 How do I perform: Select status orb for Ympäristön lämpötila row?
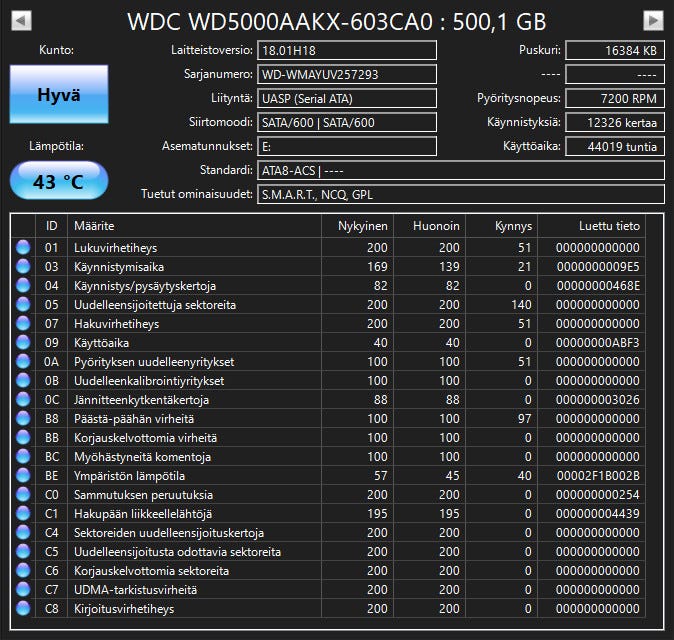tap(23, 475)
